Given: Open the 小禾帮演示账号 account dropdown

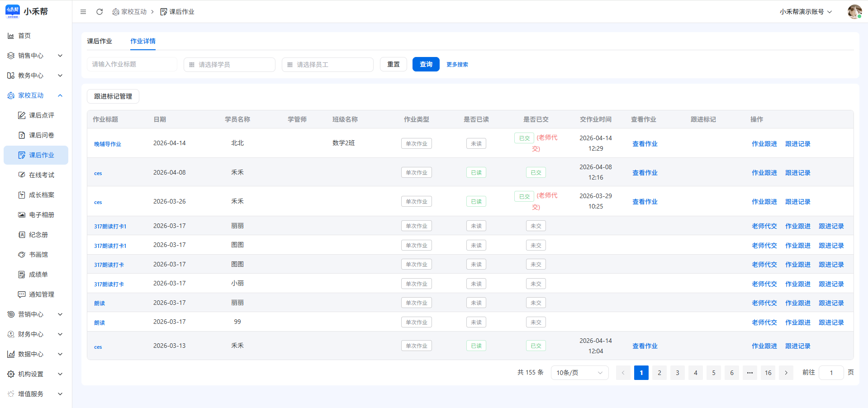Looking at the screenshot, I should pyautogui.click(x=806, y=12).
